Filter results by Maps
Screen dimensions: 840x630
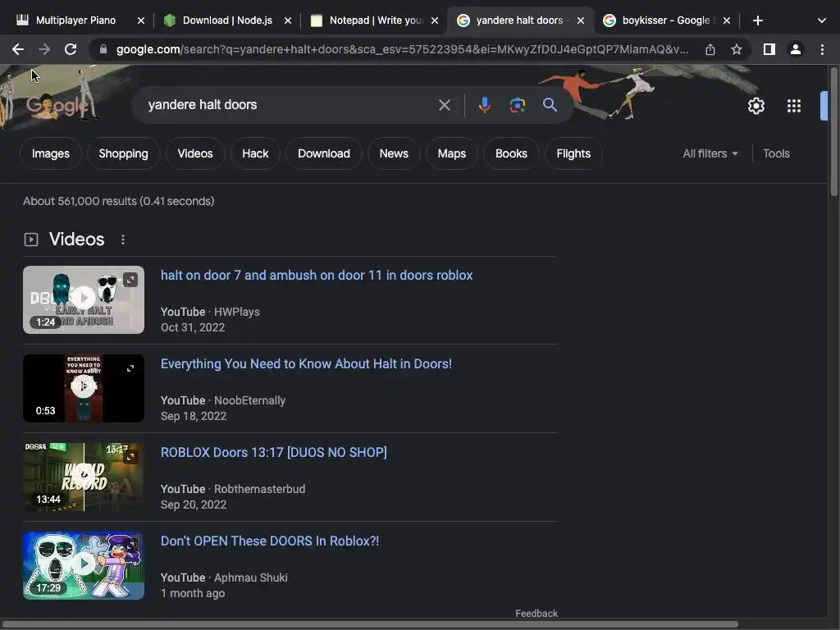(x=452, y=153)
